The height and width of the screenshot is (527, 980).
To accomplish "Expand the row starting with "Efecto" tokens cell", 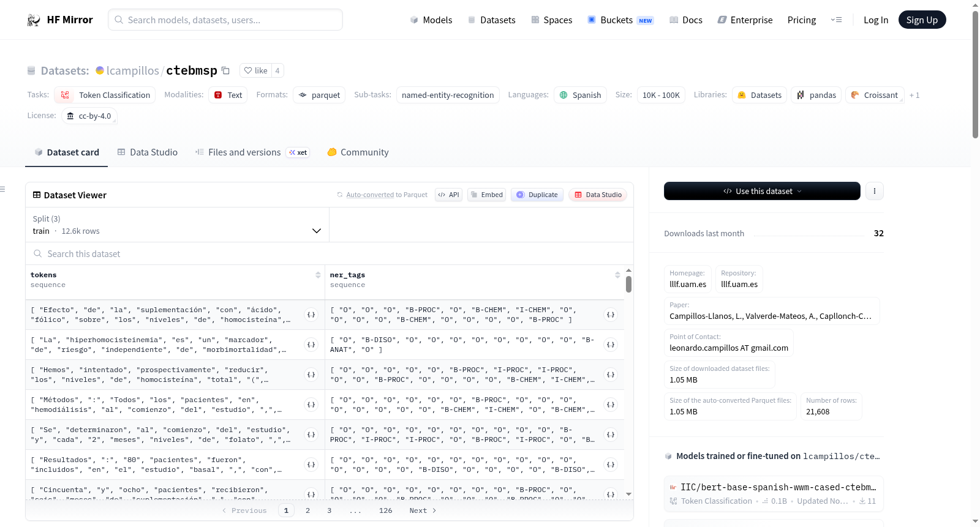I will [x=311, y=315].
